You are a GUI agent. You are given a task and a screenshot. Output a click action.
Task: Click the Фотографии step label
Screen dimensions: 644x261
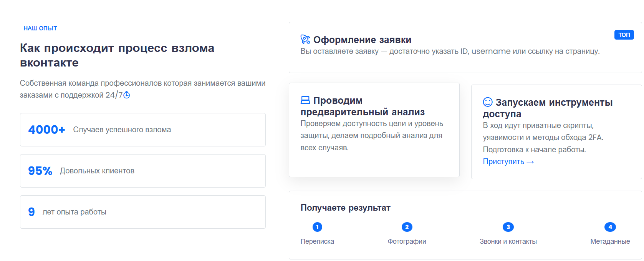pos(407,241)
